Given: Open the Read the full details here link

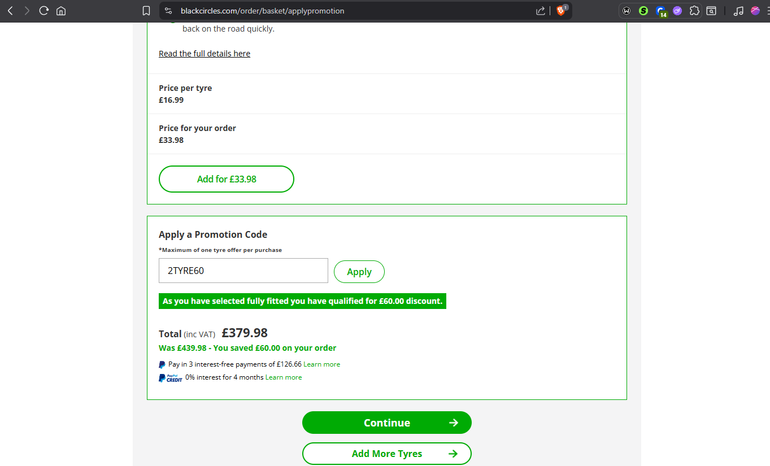Looking at the screenshot, I should click(204, 53).
